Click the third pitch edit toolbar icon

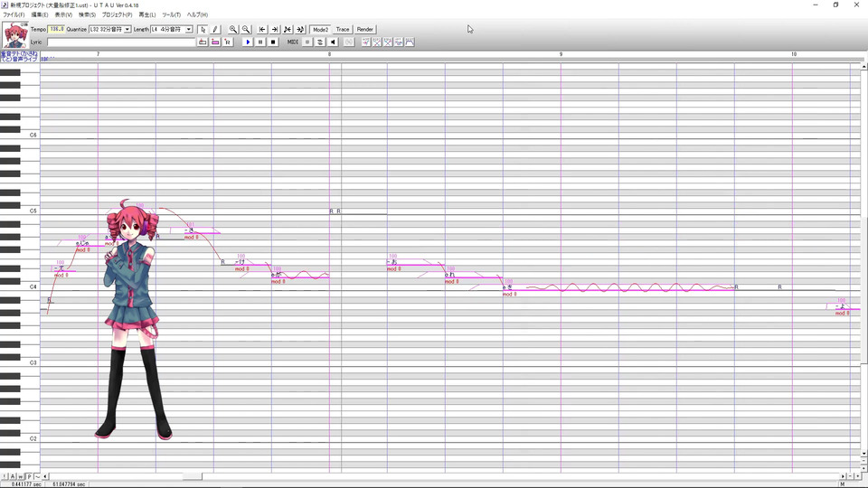(388, 42)
